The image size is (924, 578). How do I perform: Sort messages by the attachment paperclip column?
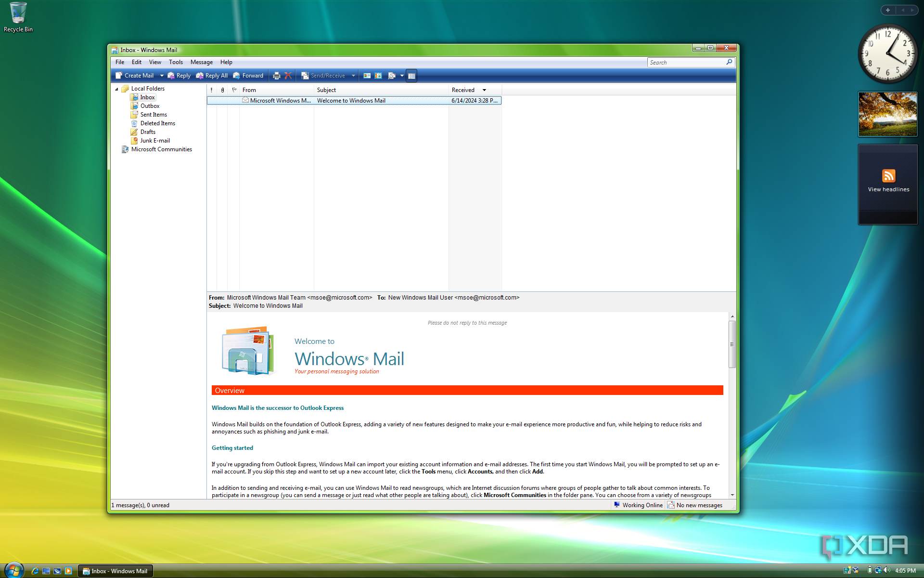click(x=222, y=90)
